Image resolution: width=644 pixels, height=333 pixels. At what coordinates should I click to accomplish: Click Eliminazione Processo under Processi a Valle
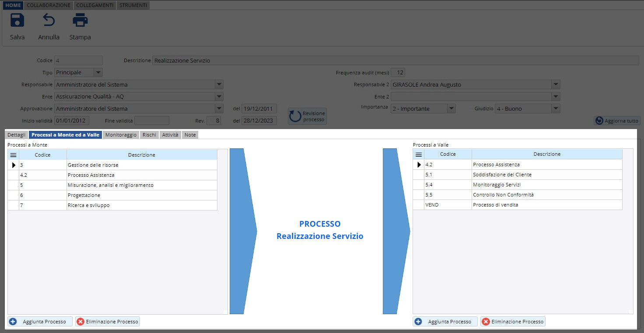tap(513, 322)
